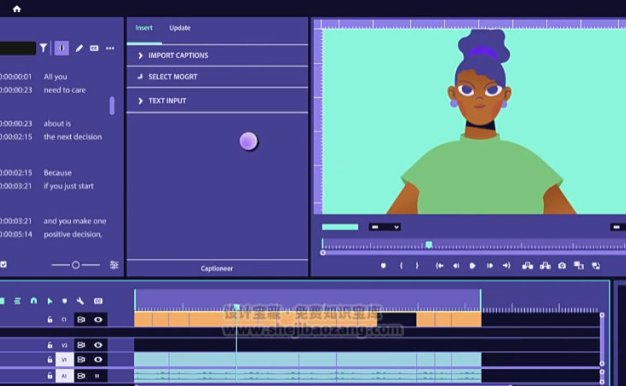The height and width of the screenshot is (386, 626).
Task: Mute audio track A1 with M button
Action: click(97, 376)
